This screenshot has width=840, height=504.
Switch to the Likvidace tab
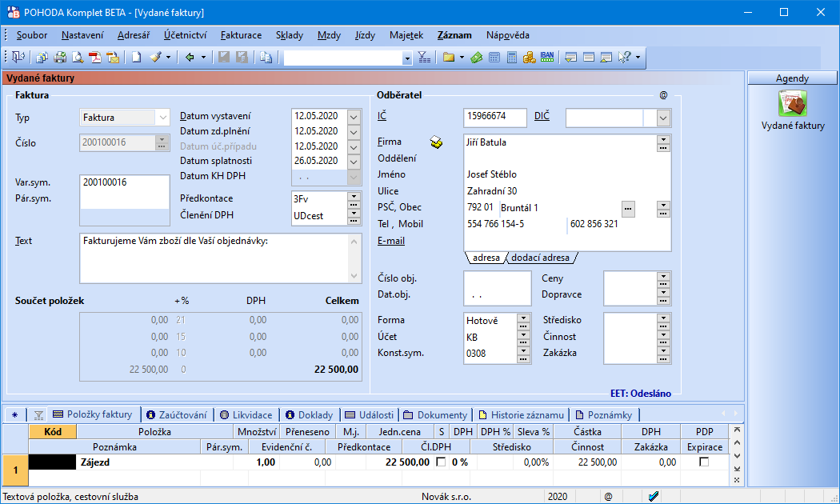click(246, 415)
